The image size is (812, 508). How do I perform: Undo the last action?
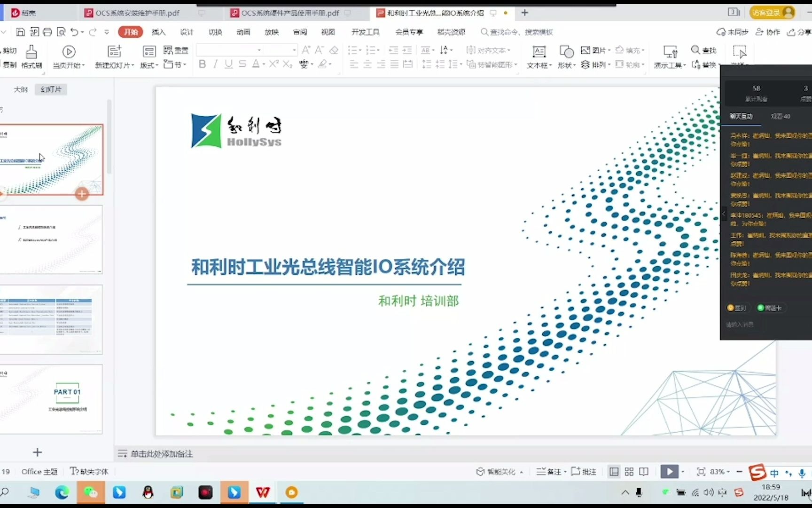coord(74,32)
